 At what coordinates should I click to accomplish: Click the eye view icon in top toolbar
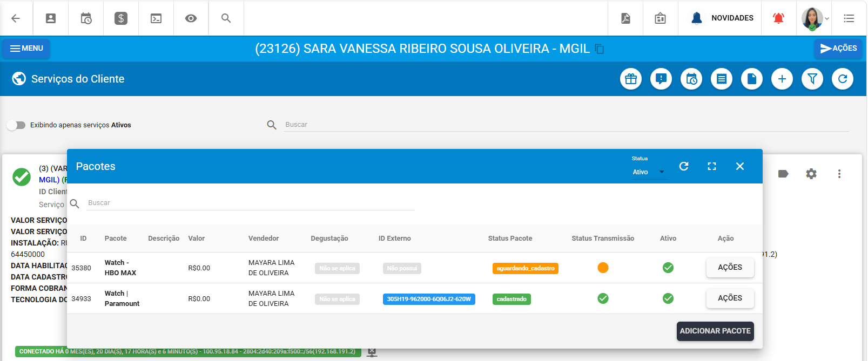pos(191,18)
